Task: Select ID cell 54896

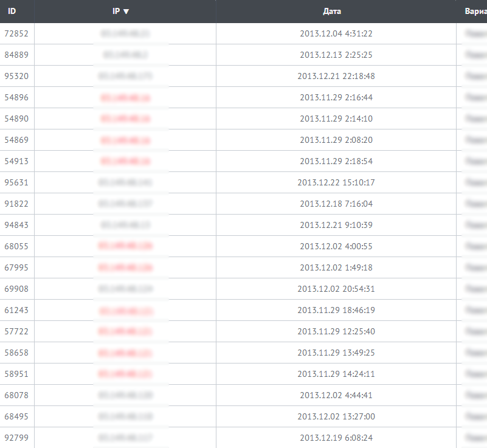Action: pyautogui.click(x=16, y=97)
